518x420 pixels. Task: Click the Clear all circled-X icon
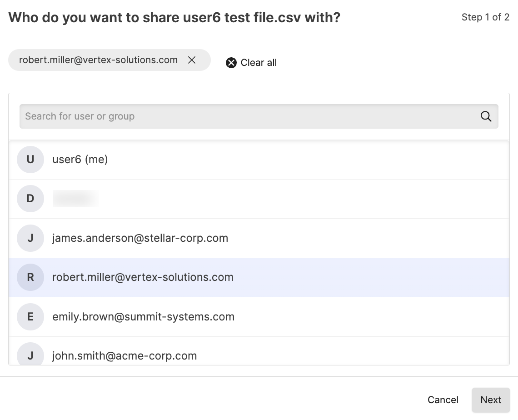[x=231, y=63]
